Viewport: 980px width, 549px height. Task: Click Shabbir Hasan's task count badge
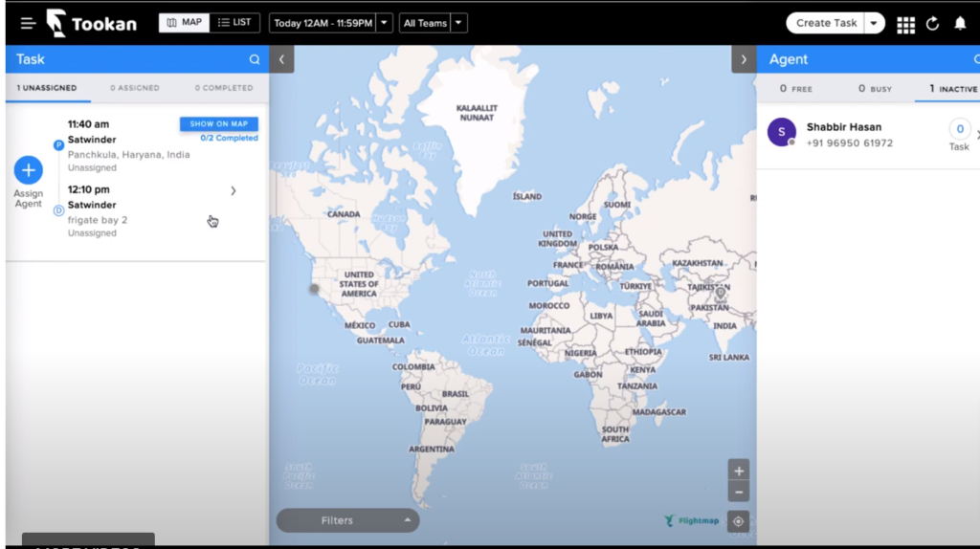pyautogui.click(x=960, y=129)
